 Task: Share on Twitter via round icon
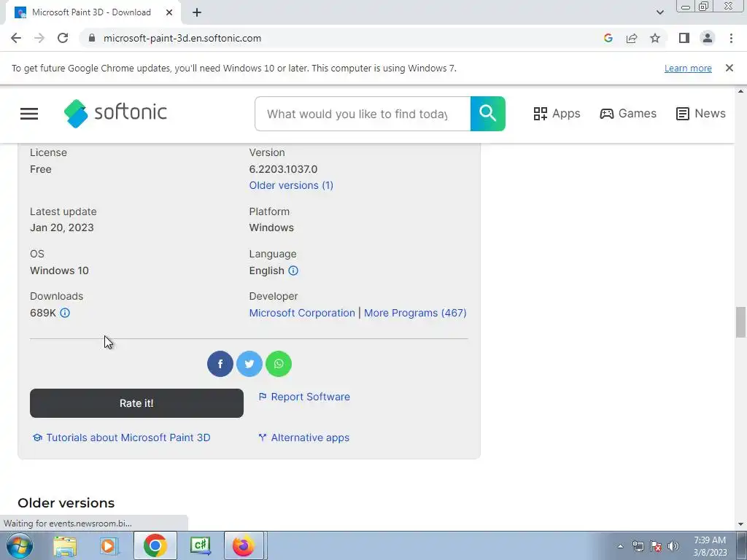click(x=249, y=364)
